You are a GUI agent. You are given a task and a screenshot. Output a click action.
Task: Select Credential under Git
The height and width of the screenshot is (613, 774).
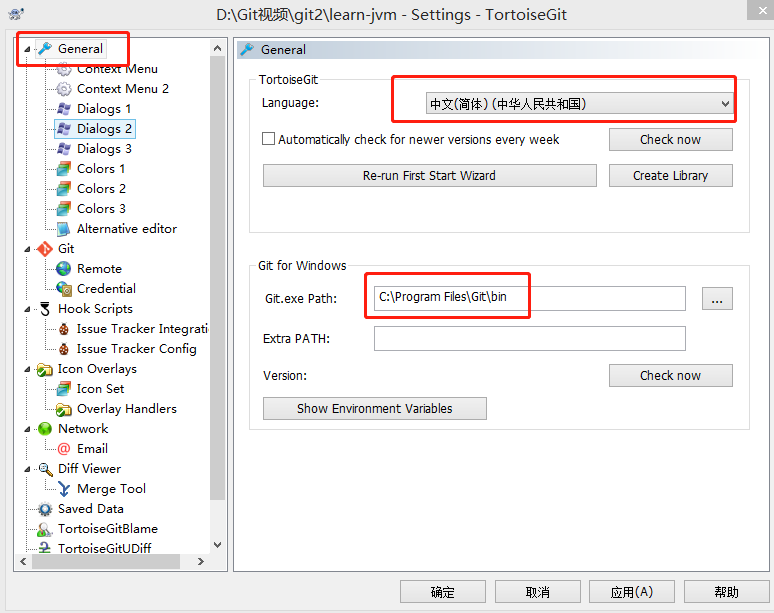(106, 289)
